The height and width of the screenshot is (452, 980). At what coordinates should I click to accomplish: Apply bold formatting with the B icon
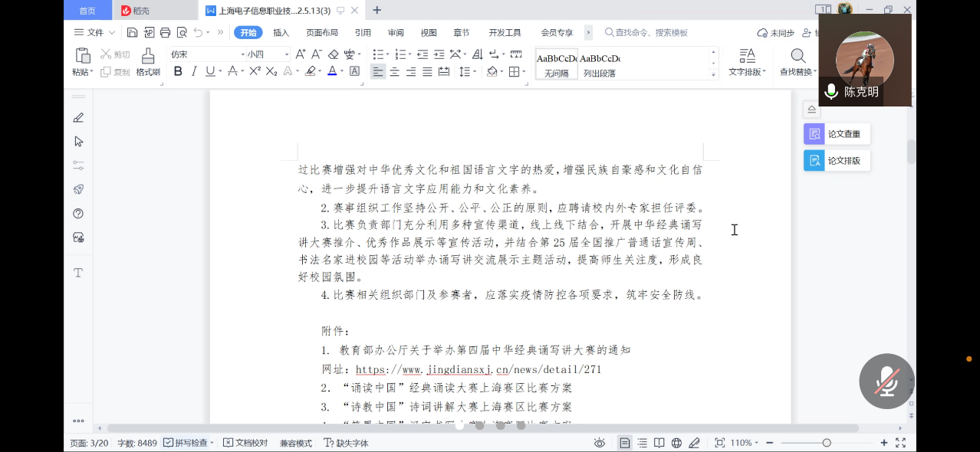pos(178,71)
